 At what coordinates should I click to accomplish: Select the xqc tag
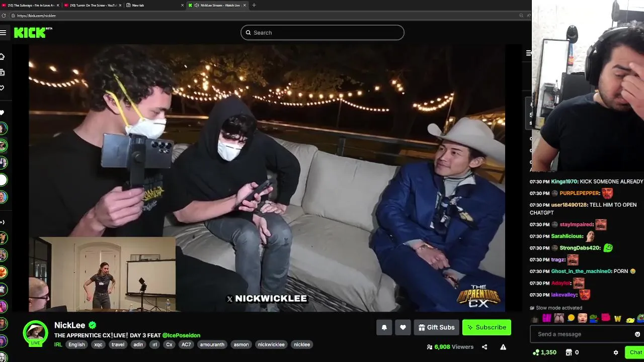pyautogui.click(x=98, y=344)
